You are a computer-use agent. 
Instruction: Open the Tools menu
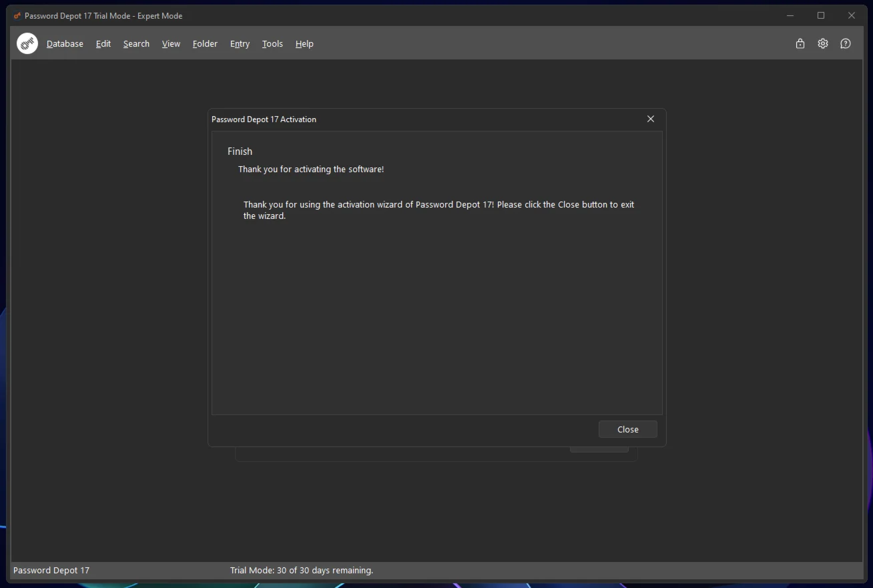click(272, 43)
